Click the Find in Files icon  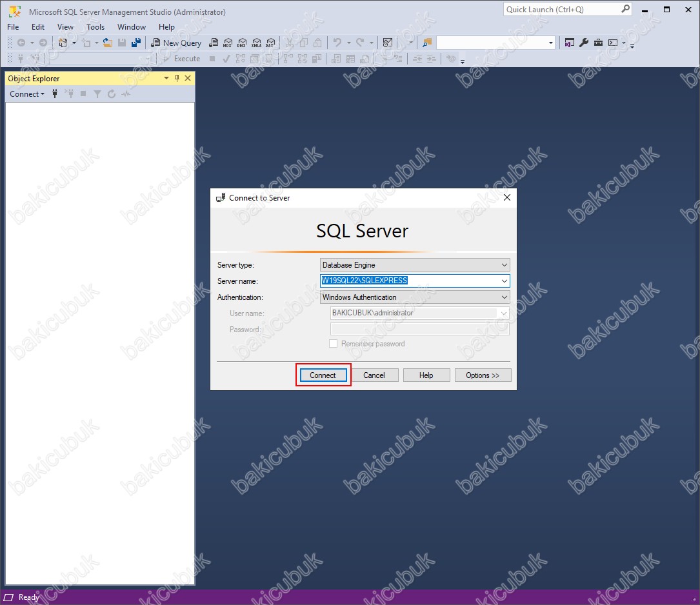(427, 43)
